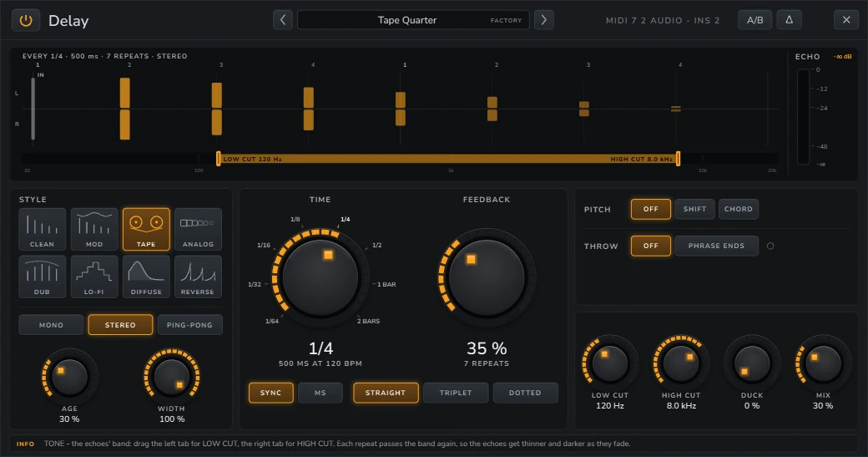Click the 1 BAR mark on Time dial
The image size is (868, 457).
pyautogui.click(x=386, y=284)
